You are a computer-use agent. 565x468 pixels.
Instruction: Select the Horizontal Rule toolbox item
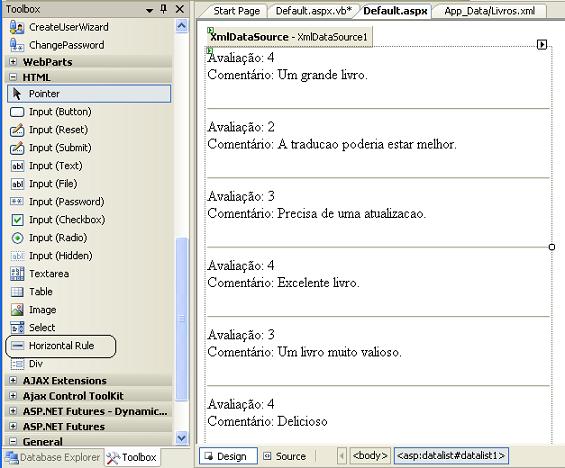point(61,346)
